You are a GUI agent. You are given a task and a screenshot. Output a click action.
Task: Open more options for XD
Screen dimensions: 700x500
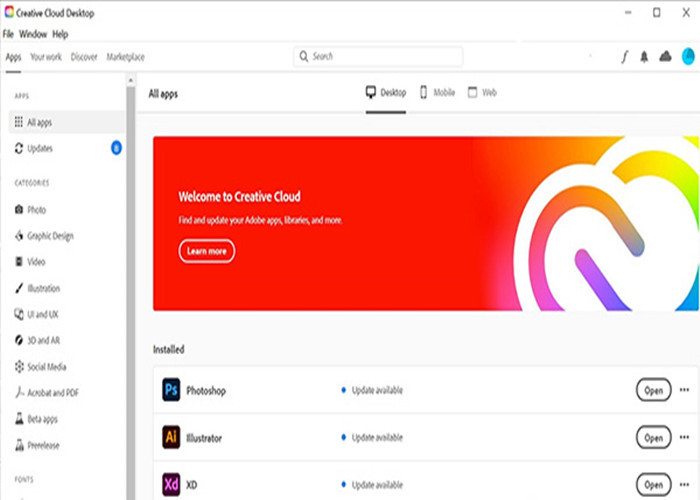click(x=684, y=484)
